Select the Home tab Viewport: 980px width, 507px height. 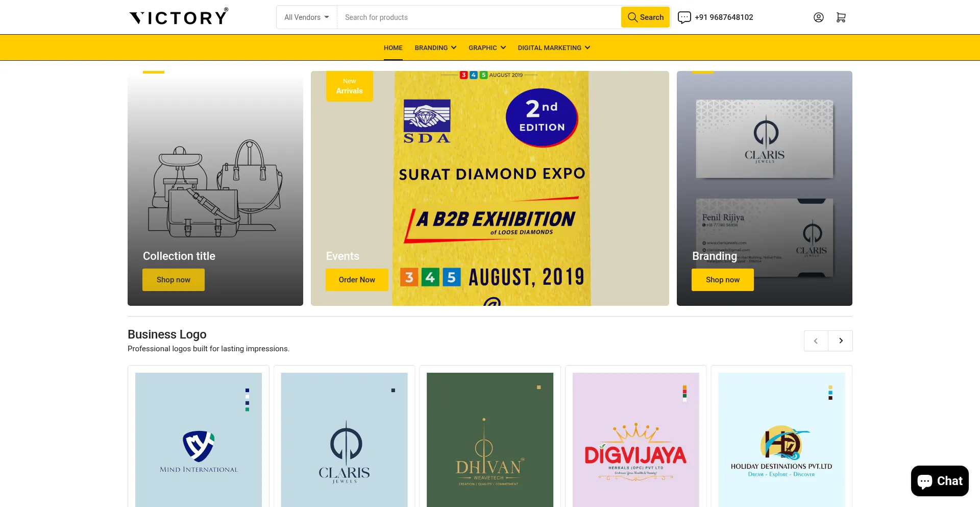[393, 47]
